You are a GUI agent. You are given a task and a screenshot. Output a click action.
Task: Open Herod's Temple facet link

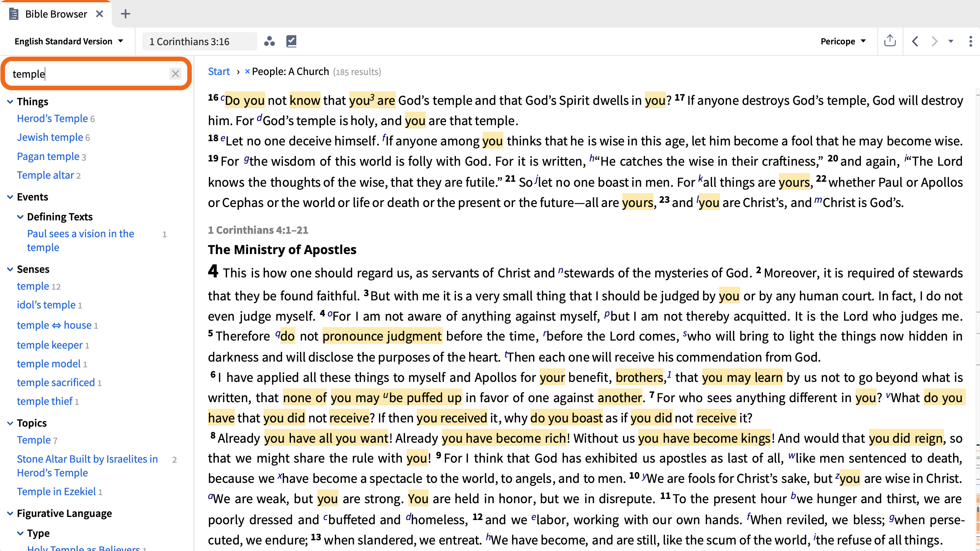tap(52, 119)
